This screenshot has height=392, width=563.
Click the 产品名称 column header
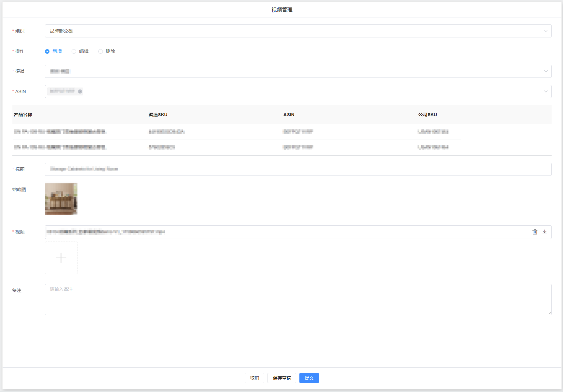pyautogui.click(x=23, y=115)
